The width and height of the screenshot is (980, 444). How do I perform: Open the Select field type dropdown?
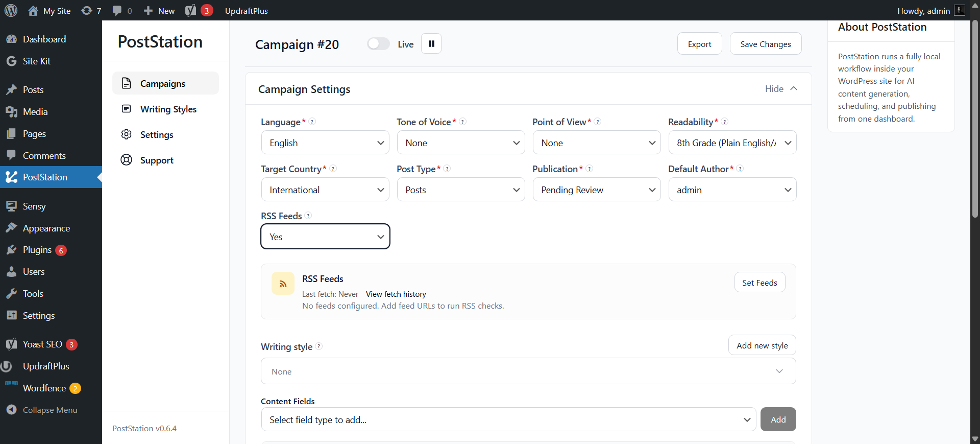coord(508,419)
